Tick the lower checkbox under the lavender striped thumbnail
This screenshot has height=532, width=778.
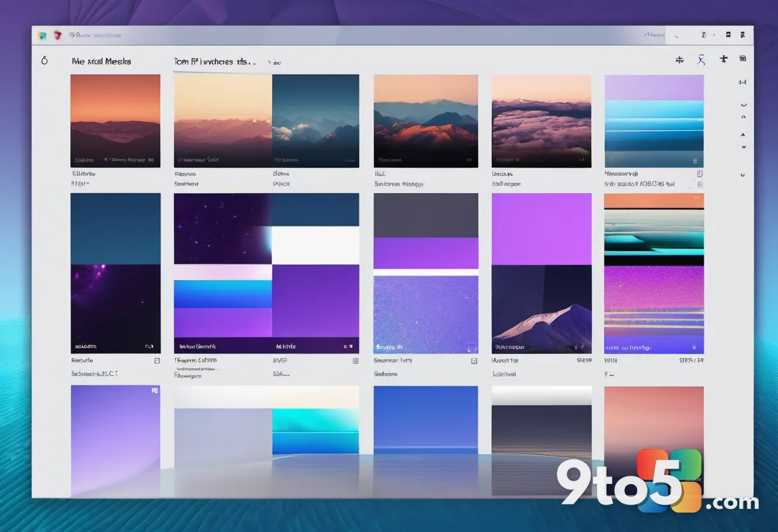coord(700,184)
